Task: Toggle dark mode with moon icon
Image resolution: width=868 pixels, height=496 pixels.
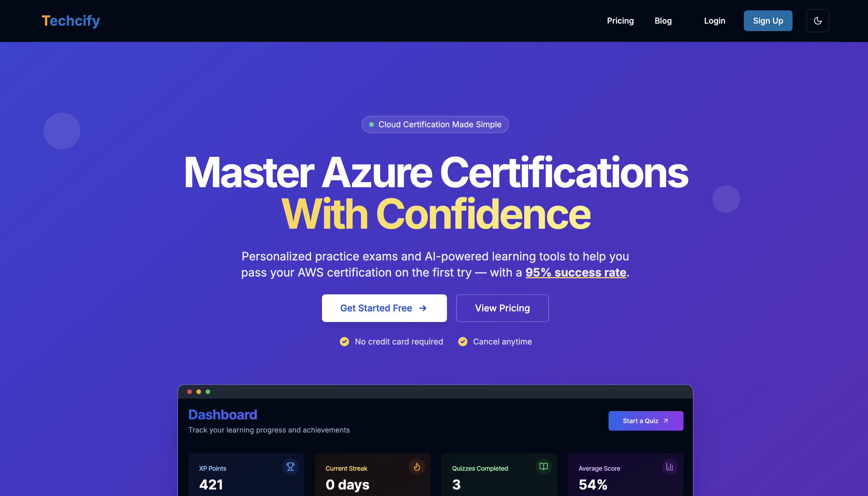Action: 817,21
